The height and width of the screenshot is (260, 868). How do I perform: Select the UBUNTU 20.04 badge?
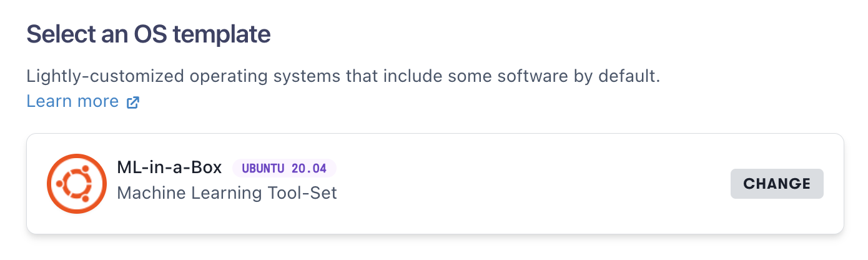click(284, 168)
